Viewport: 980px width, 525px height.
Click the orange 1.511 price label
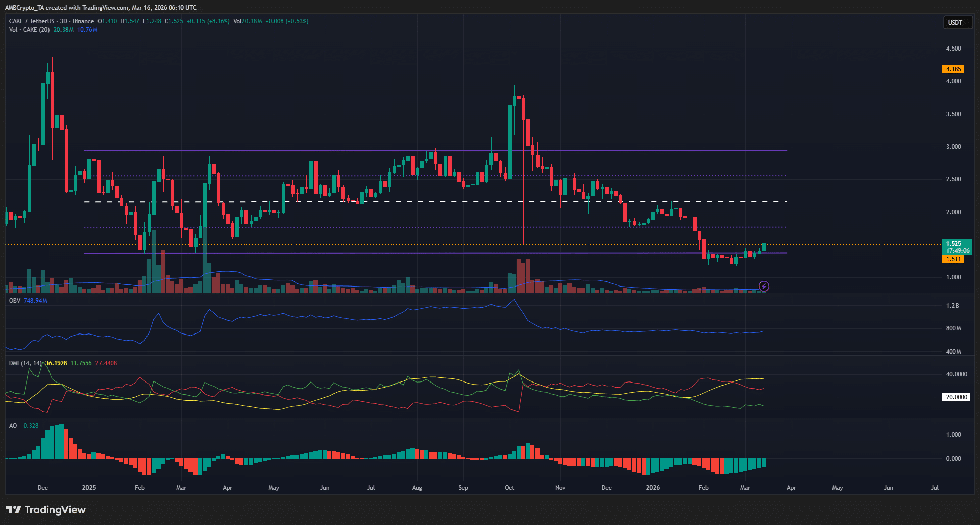pos(953,259)
